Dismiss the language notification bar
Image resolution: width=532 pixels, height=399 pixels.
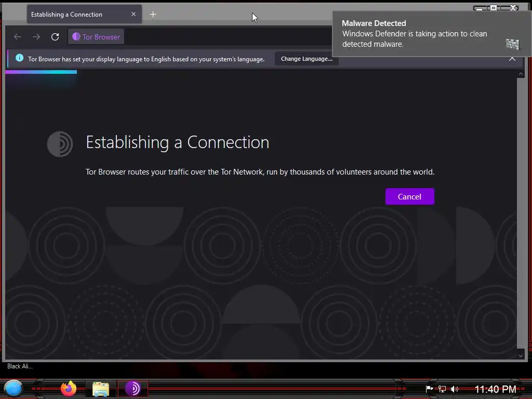(512, 59)
